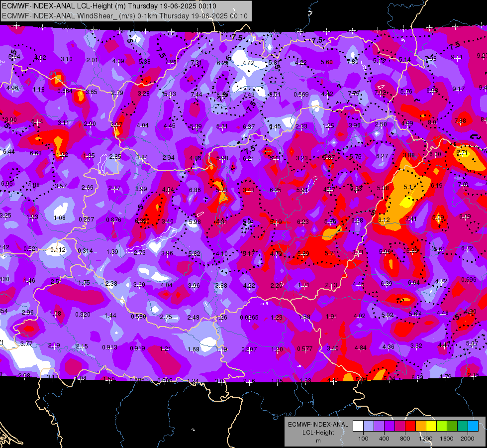The width and height of the screenshot is (487, 448).
Task: Click the WindShear 0-1km title line
Action: click(x=124, y=16)
